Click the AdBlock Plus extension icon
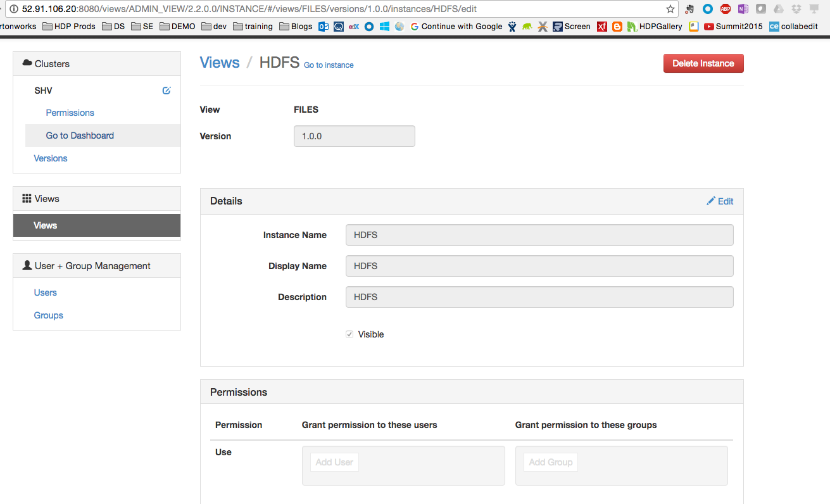The height and width of the screenshot is (504, 830). coord(726,9)
